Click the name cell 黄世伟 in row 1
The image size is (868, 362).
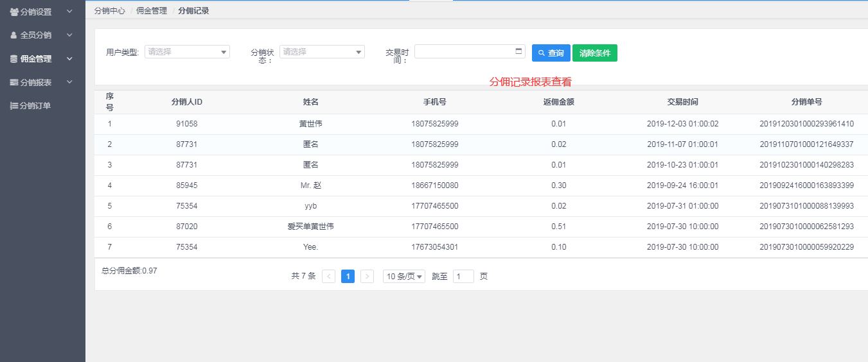pos(311,124)
